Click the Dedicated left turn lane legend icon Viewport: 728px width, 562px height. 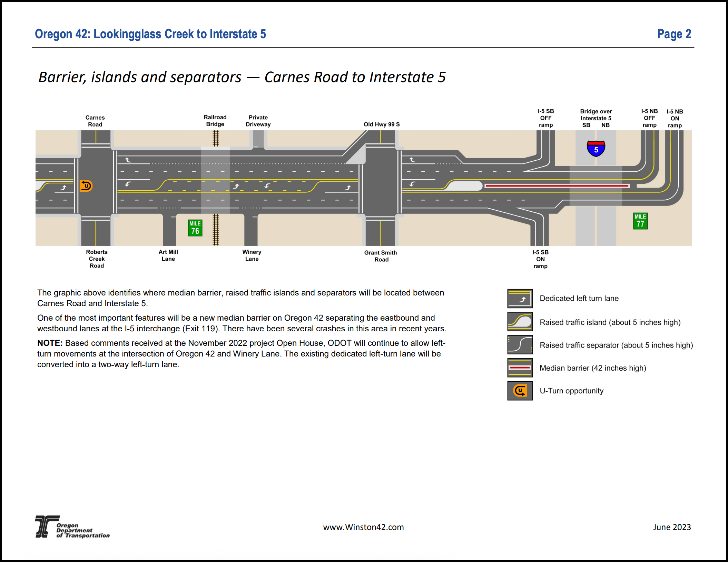pos(520,299)
